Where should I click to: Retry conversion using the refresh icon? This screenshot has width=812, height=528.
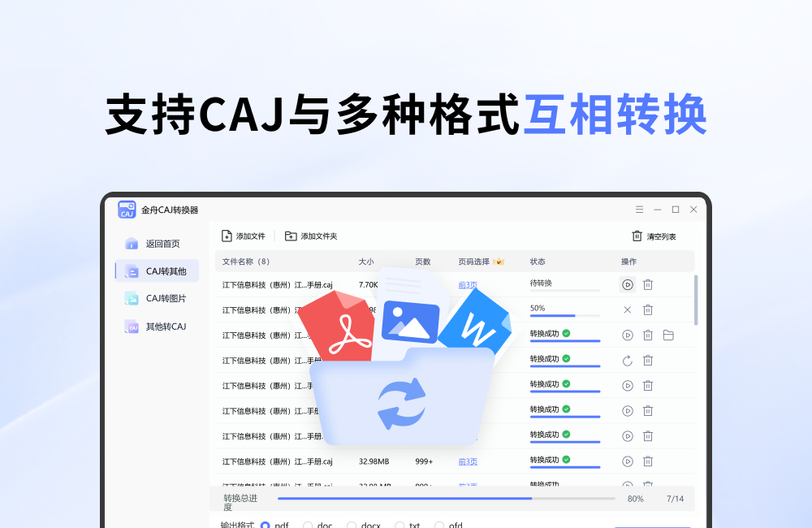[627, 359]
